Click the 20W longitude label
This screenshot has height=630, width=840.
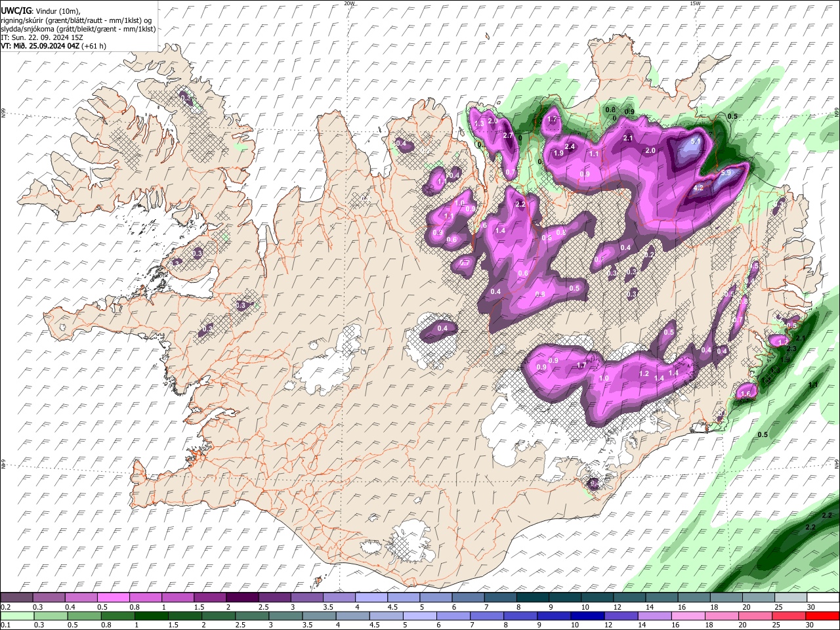point(349,3)
